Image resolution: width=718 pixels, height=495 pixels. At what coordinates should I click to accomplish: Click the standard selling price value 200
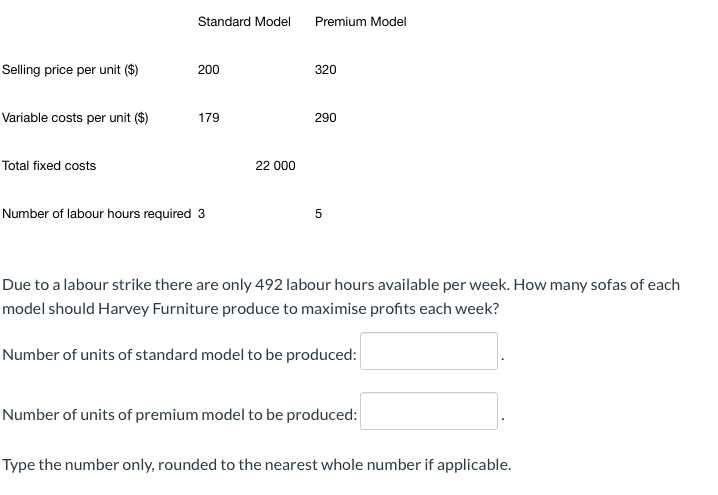(208, 70)
